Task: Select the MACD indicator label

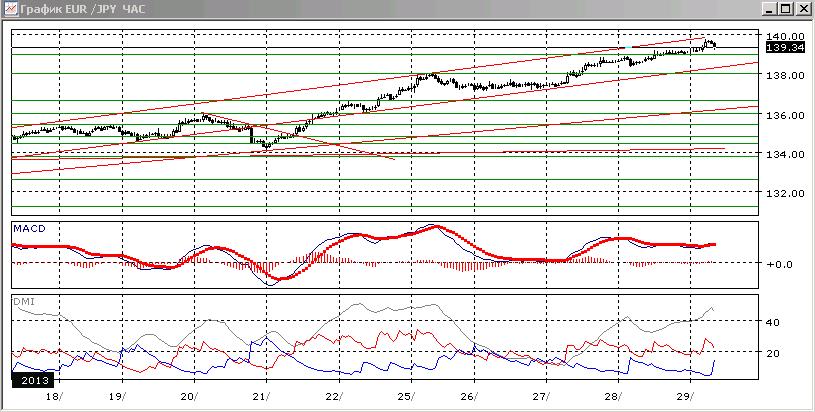Action: [x=30, y=229]
